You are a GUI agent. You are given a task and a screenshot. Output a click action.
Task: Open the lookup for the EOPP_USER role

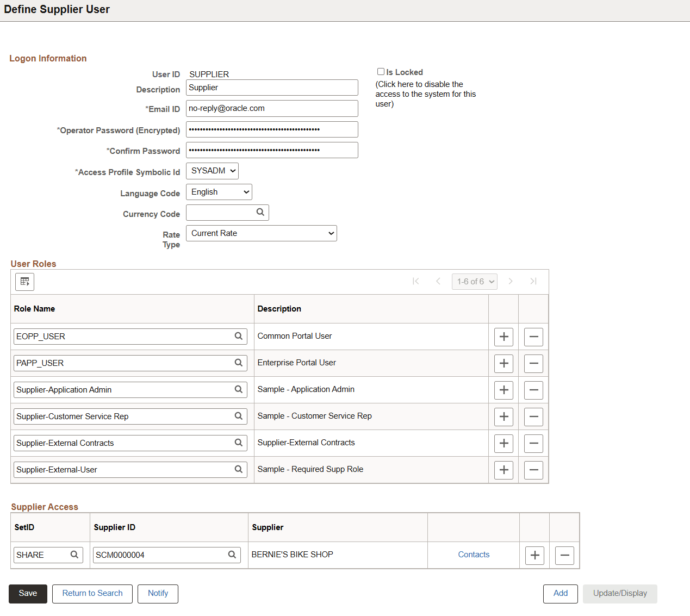coord(238,336)
